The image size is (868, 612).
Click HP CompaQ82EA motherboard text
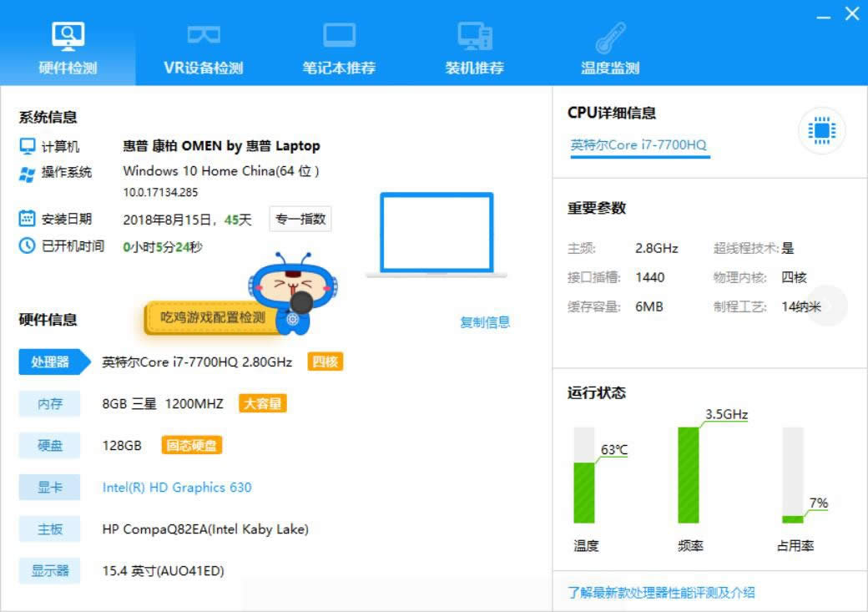tap(205, 529)
